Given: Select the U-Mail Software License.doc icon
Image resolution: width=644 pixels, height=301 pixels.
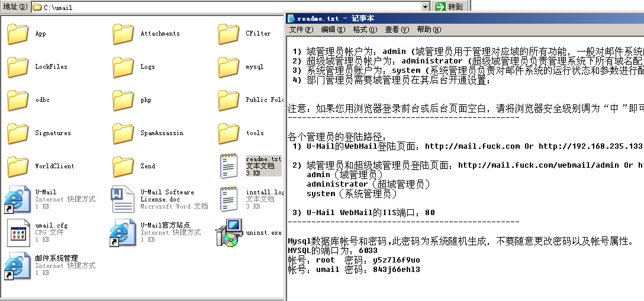Looking at the screenshot, I should [x=123, y=200].
